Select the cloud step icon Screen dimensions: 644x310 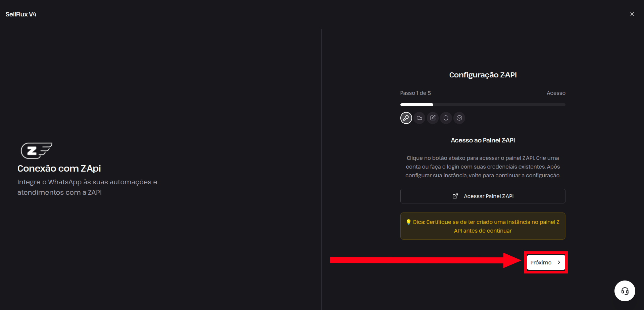(x=419, y=118)
